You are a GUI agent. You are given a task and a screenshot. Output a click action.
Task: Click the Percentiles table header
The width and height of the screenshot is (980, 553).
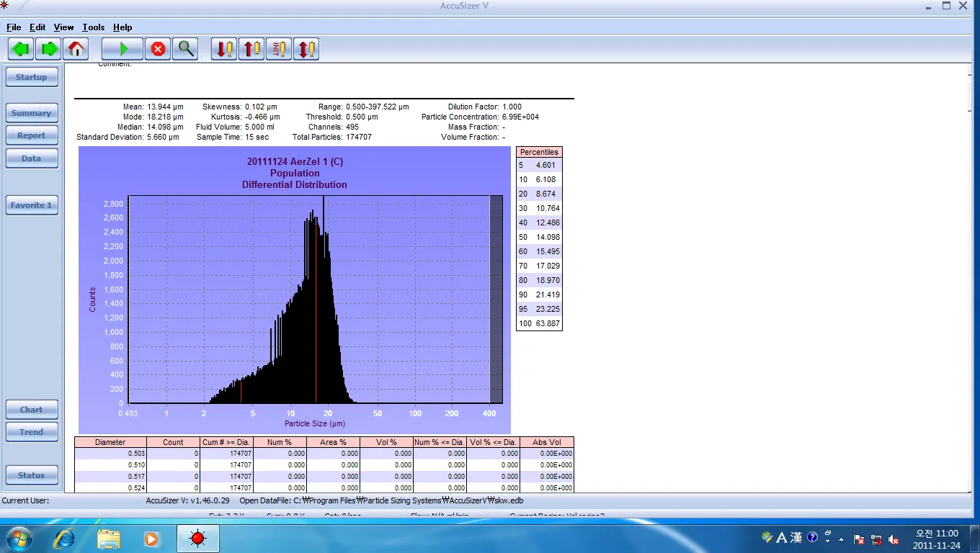point(539,152)
